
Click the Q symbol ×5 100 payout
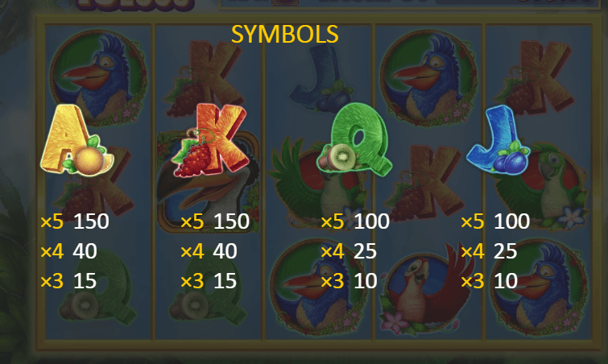pyautogui.click(x=355, y=221)
